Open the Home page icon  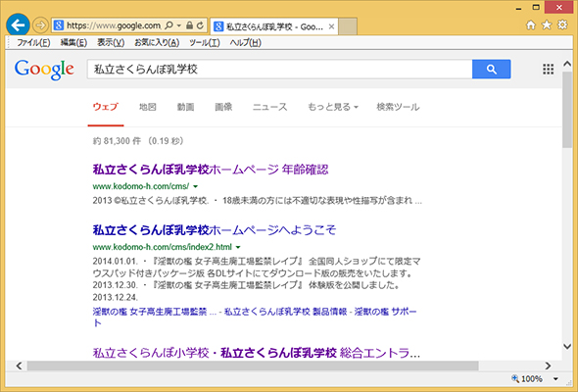(x=530, y=25)
